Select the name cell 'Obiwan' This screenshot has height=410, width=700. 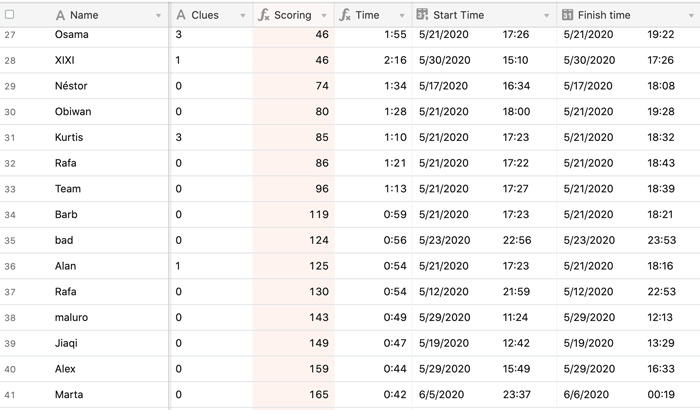tap(73, 112)
